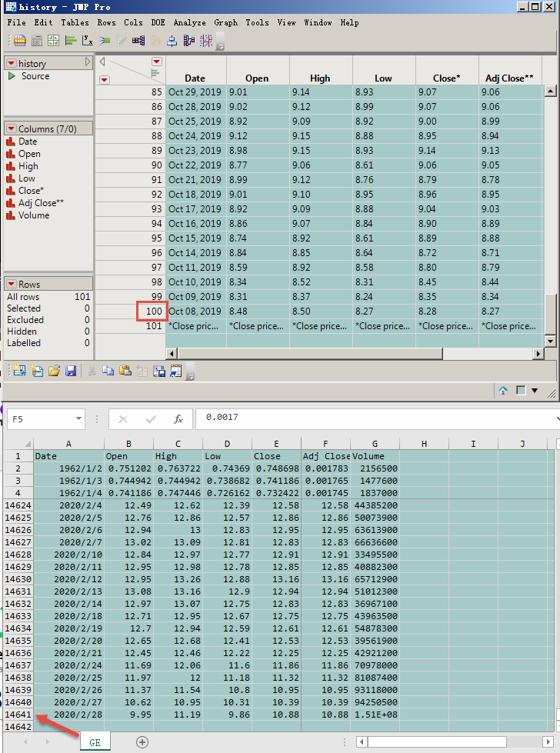Click the Fit Y by X toolbar icon

click(88, 41)
